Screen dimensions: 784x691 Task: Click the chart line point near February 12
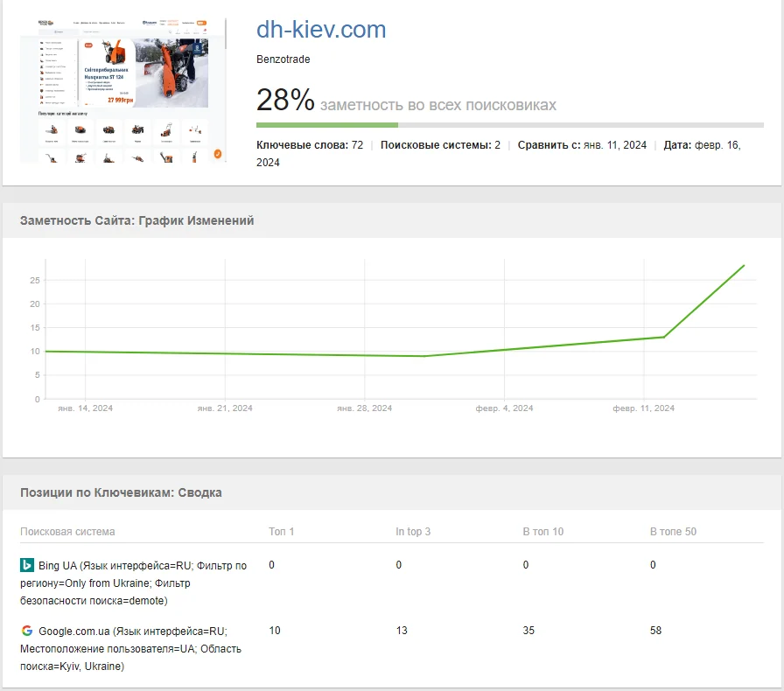pos(664,337)
